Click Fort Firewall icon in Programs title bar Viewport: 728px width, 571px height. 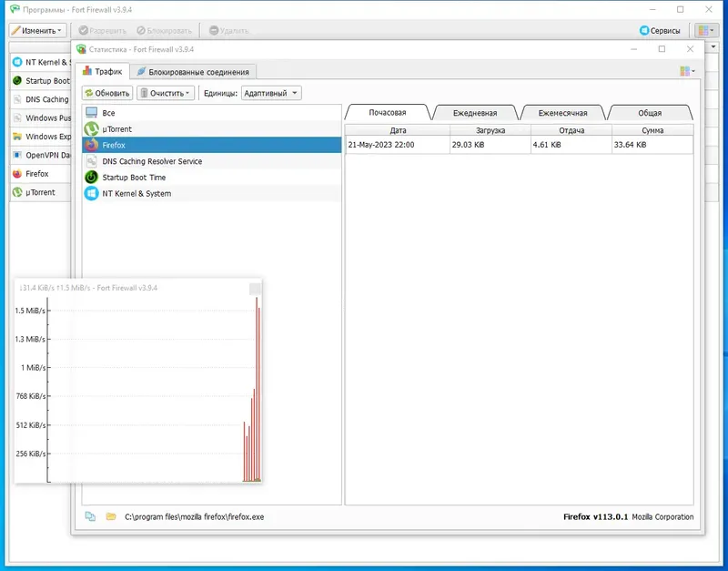coord(15,9)
